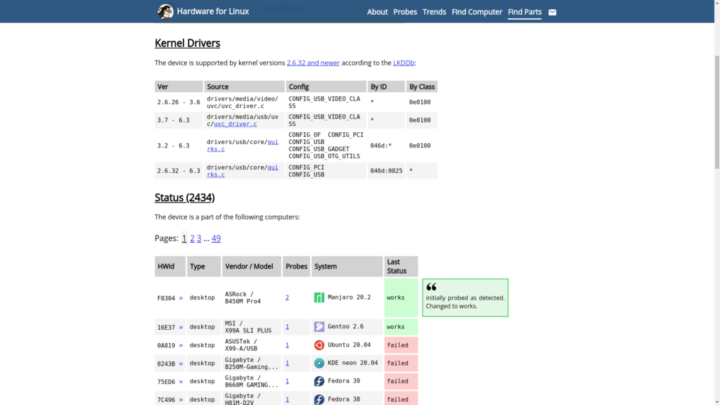Screen dimensions: 720x405
Task: Go to the Find Computer page
Action: point(476,12)
